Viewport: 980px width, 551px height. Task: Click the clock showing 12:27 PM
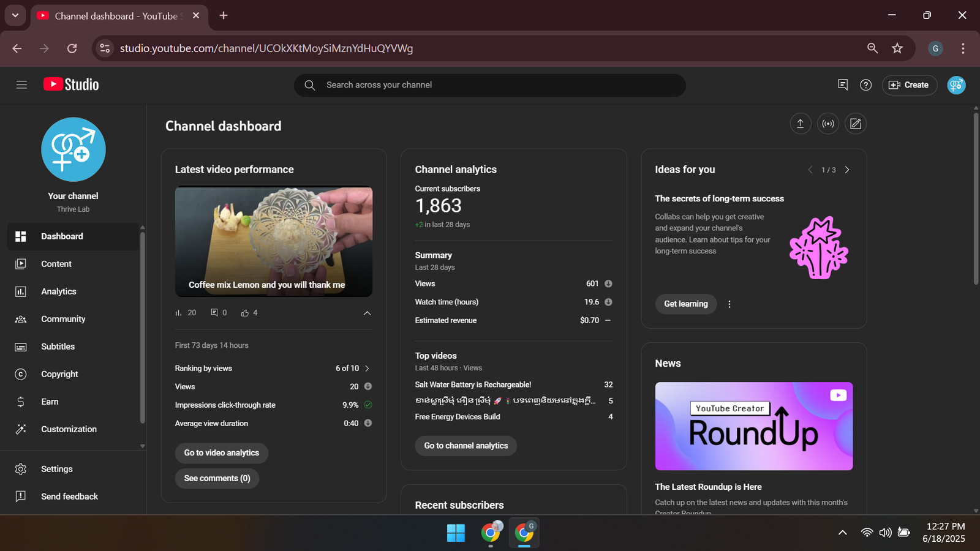click(946, 527)
